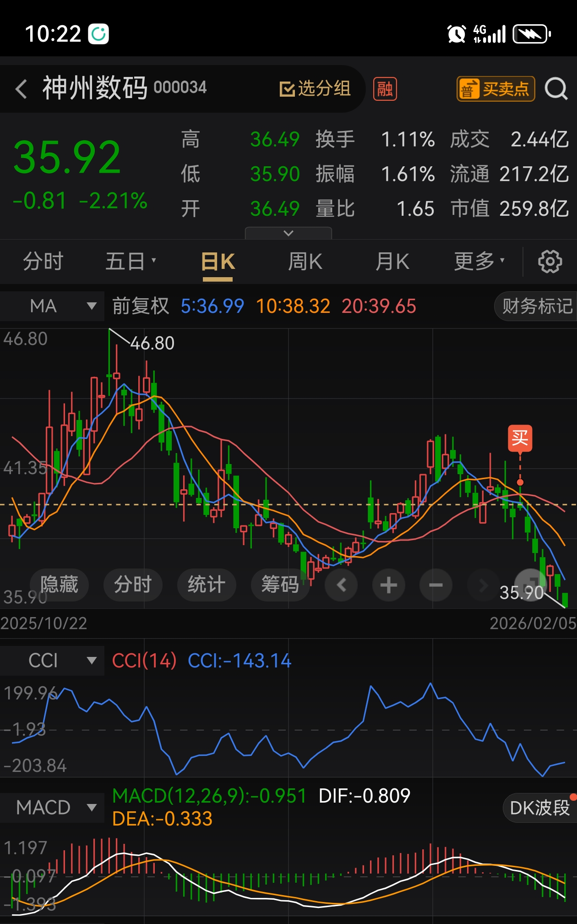Tap the 选分组 group selection button
The width and height of the screenshot is (577, 924).
[315, 88]
